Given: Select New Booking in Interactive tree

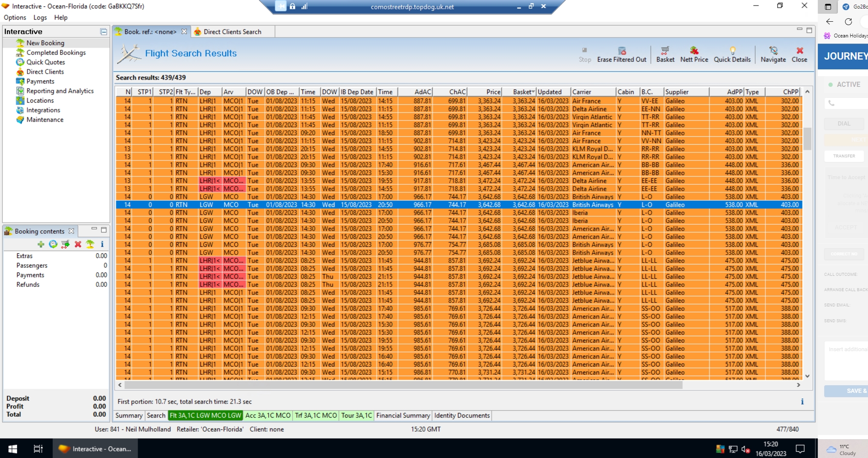Looking at the screenshot, I should [45, 43].
